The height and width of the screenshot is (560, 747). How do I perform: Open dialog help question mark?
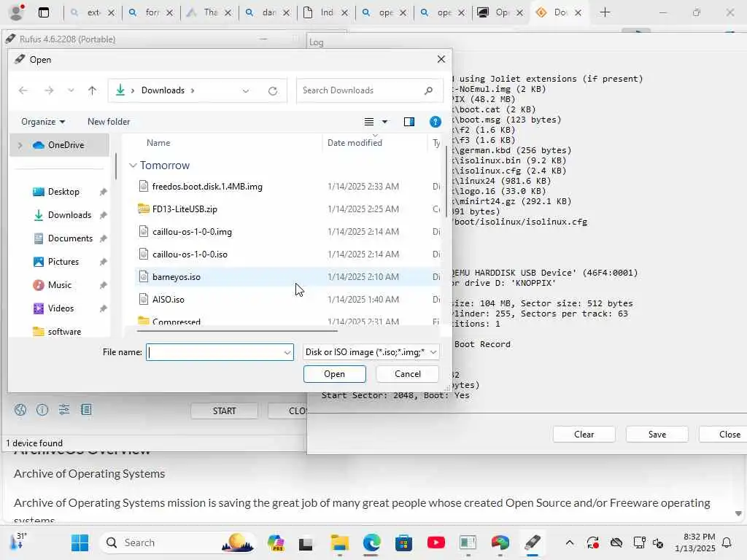click(435, 122)
